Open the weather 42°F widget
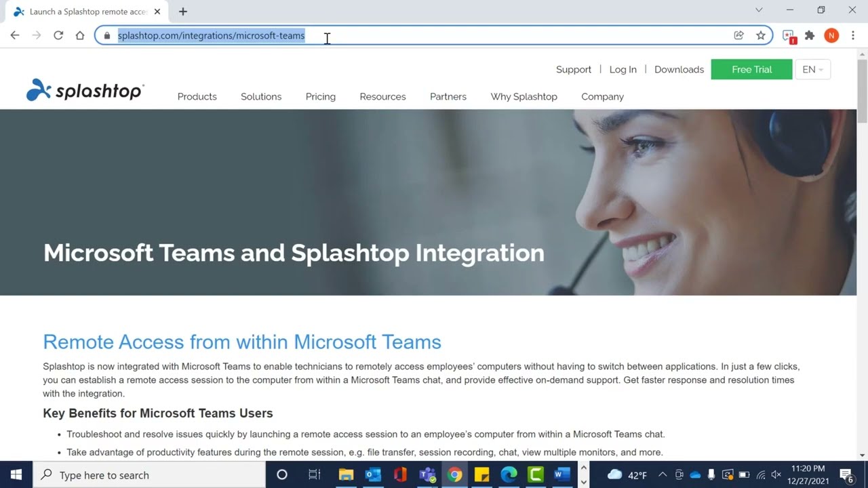This screenshot has height=488, width=868. coord(627,474)
